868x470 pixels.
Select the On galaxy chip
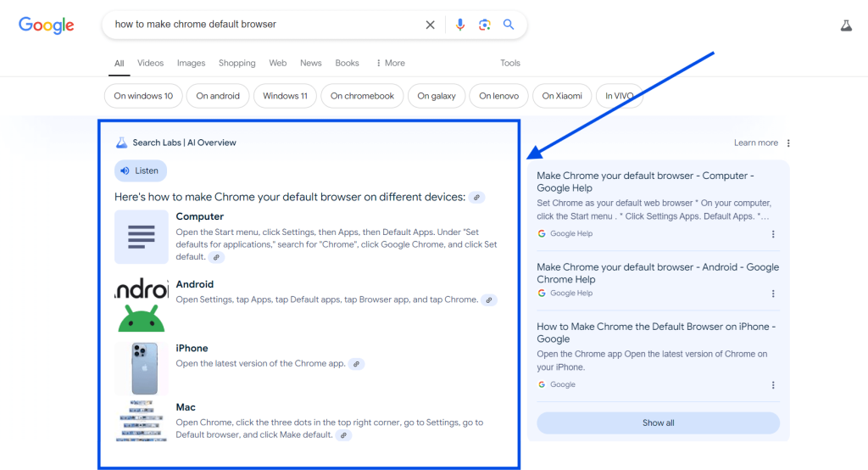[437, 96]
